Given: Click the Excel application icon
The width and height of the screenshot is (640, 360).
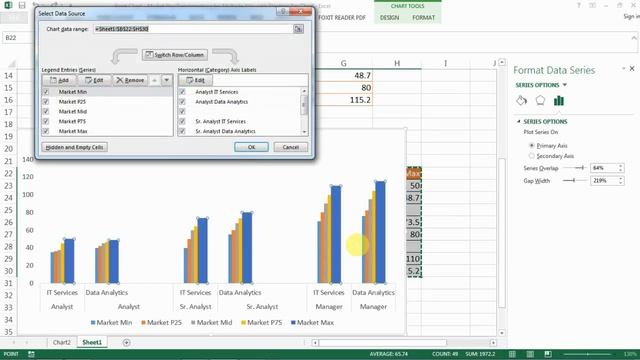Looking at the screenshot, I should pyautogui.click(x=8, y=5).
